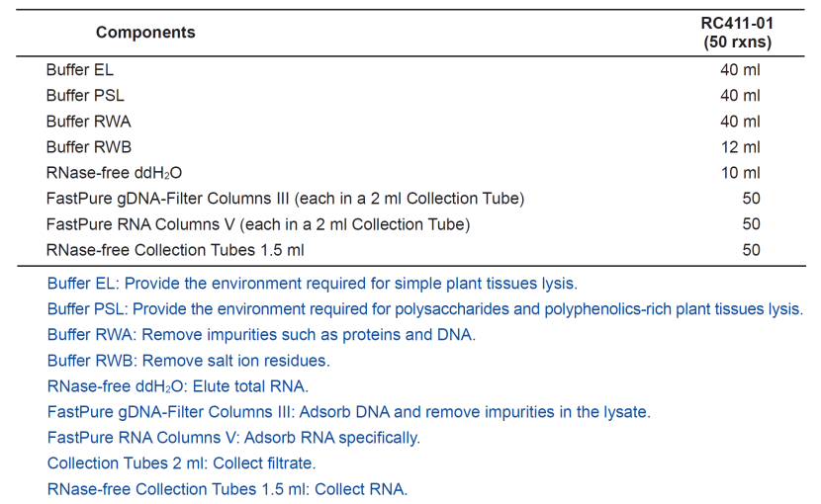This screenshot has height=504, width=821.
Task: Click the Components column header
Action: click(x=145, y=33)
